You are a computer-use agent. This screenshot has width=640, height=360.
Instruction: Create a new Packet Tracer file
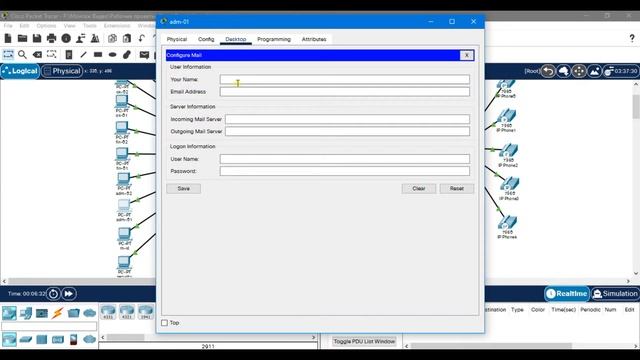click(8, 38)
